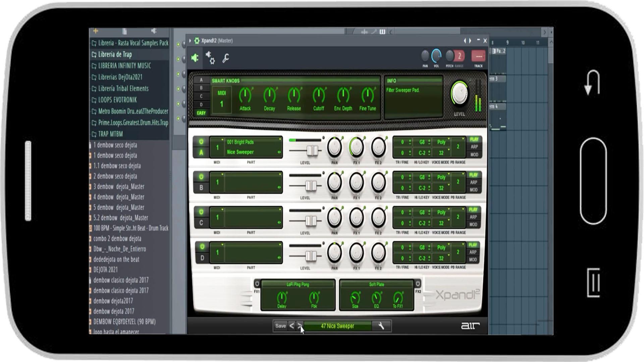Select PLAY mode for part A

(x=474, y=139)
